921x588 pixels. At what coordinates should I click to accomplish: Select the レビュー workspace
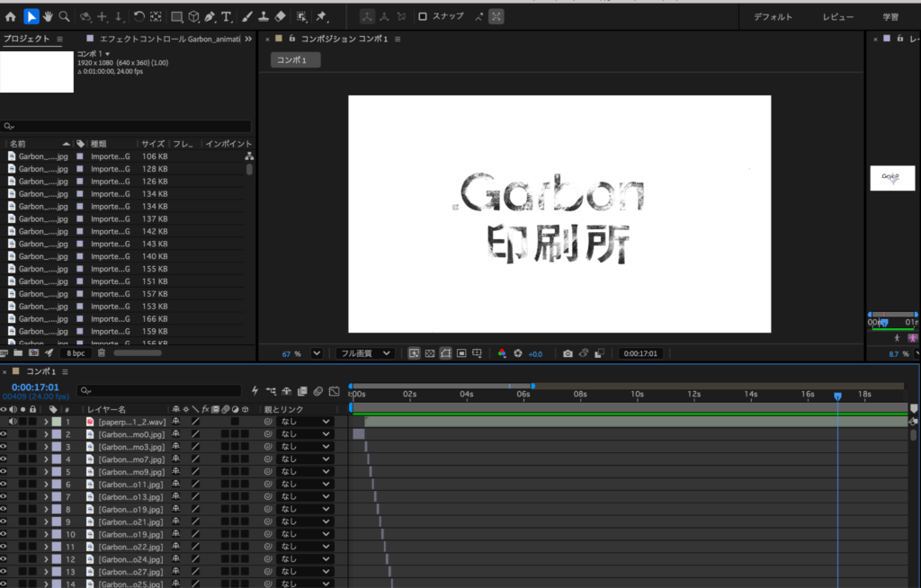pyautogui.click(x=837, y=17)
